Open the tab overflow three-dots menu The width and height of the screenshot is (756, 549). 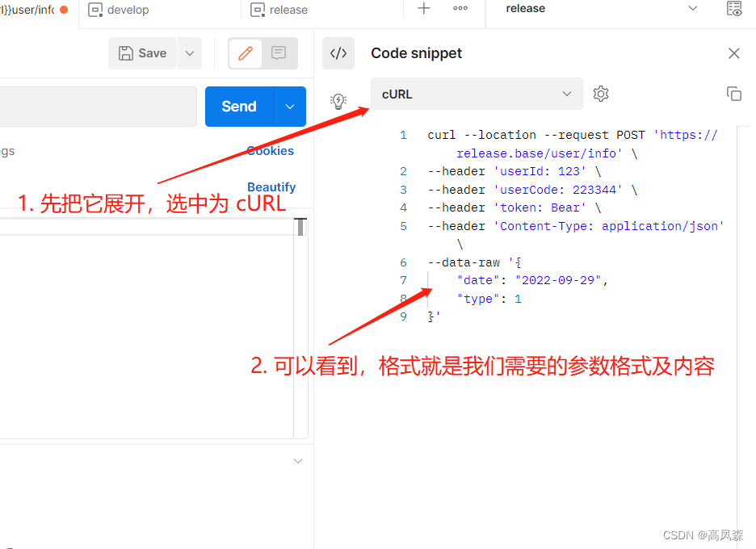tap(460, 8)
